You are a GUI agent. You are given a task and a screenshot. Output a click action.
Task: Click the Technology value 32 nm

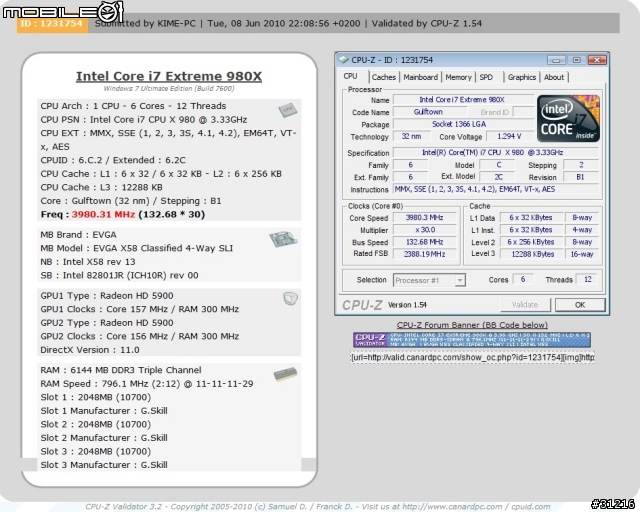411,136
